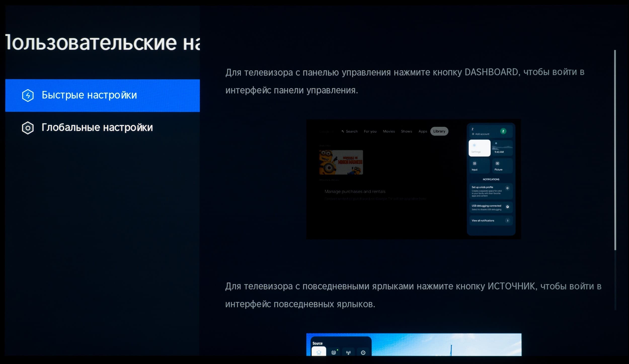Viewport: 629px width, 364px height.
Task: Click Add account link
Action: coord(482,134)
